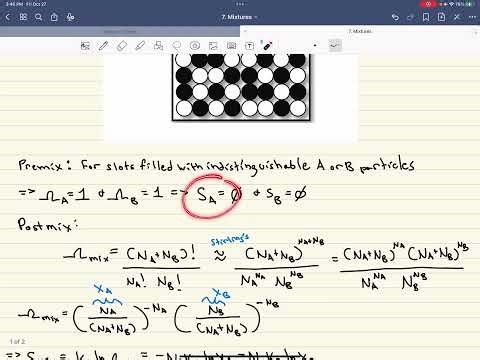Open search in the notebook
Viewport: 480px width, 360px height.
[38, 17]
